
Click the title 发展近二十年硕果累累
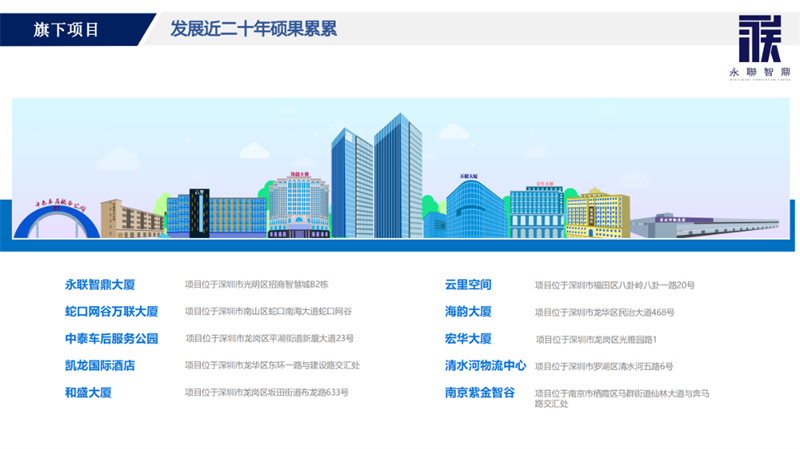click(x=254, y=29)
